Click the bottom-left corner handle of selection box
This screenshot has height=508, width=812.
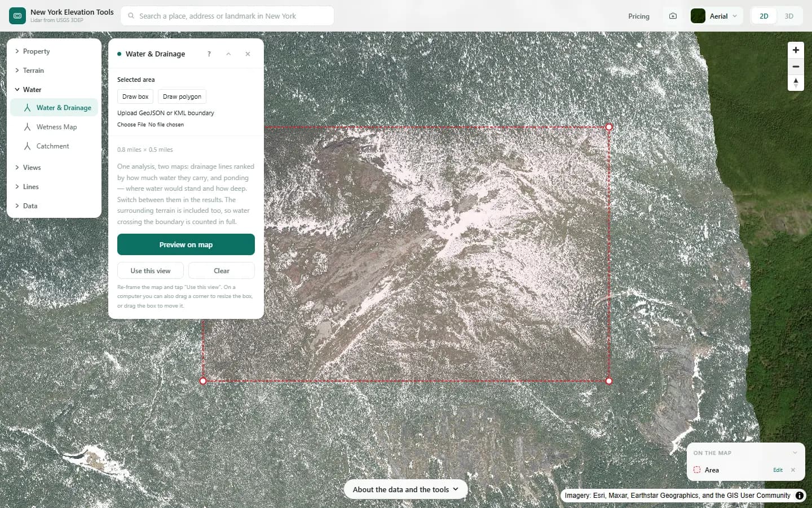(203, 381)
